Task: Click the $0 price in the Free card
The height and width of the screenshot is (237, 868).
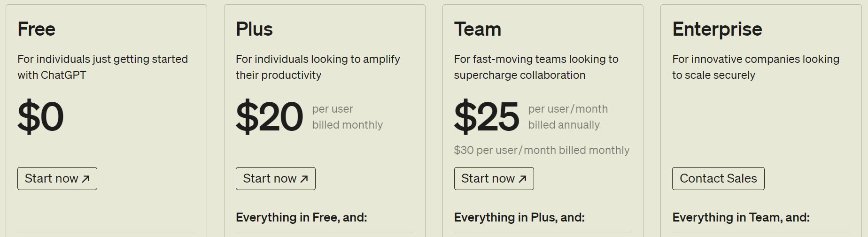Action: (x=40, y=116)
